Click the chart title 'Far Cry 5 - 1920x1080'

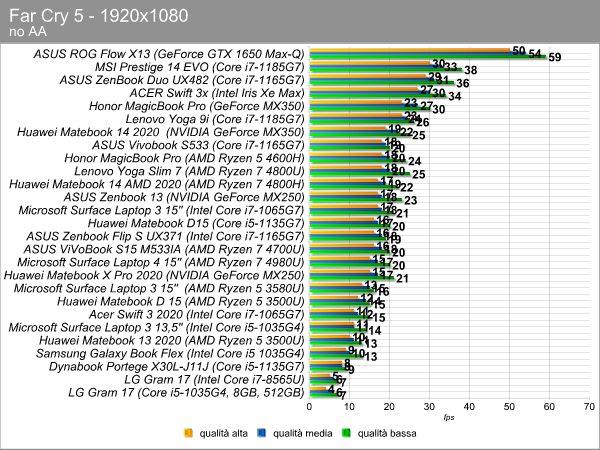[99, 16]
